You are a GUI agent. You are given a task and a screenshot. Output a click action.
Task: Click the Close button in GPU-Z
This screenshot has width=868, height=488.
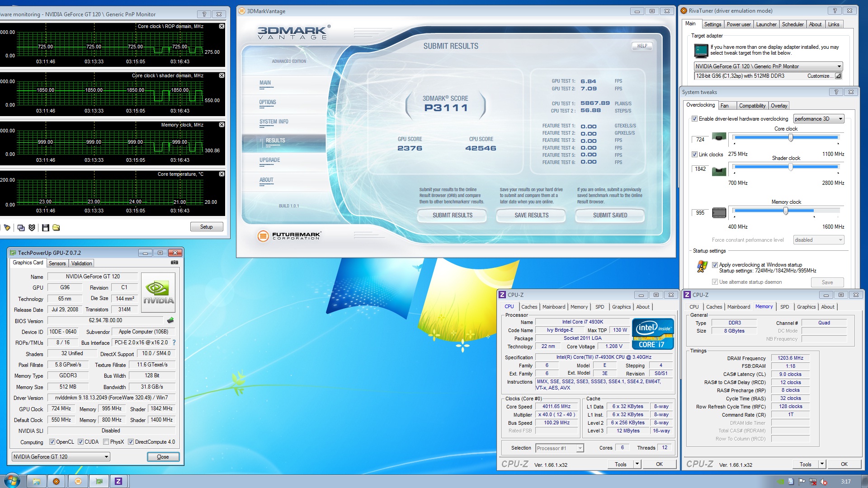click(163, 457)
